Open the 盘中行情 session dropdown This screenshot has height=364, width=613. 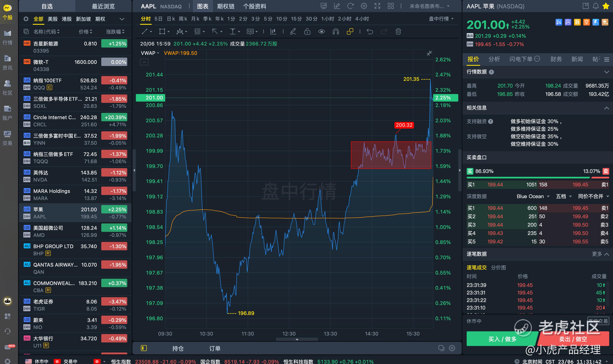coord(441,19)
